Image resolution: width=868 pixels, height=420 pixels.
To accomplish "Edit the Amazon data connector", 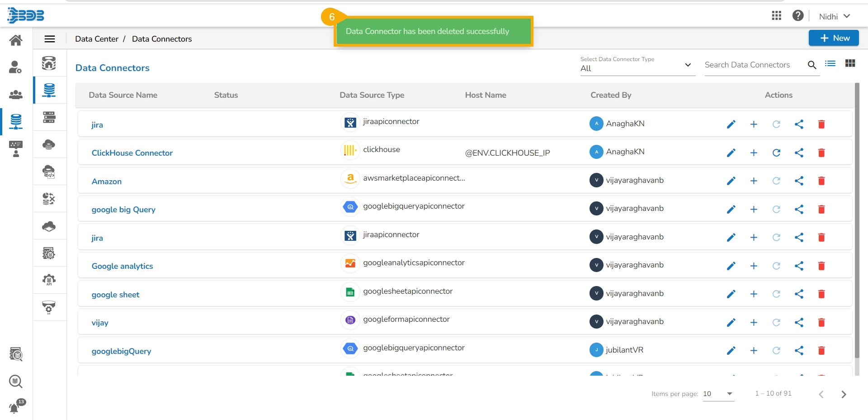I will coord(731,181).
